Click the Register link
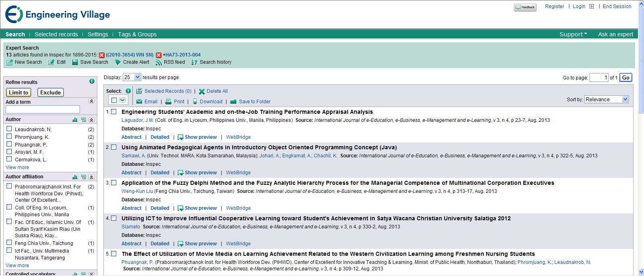 [554, 6]
